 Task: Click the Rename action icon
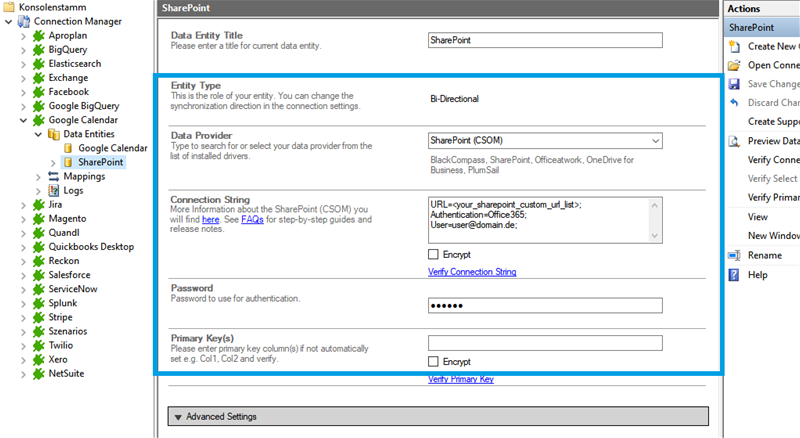[736, 255]
